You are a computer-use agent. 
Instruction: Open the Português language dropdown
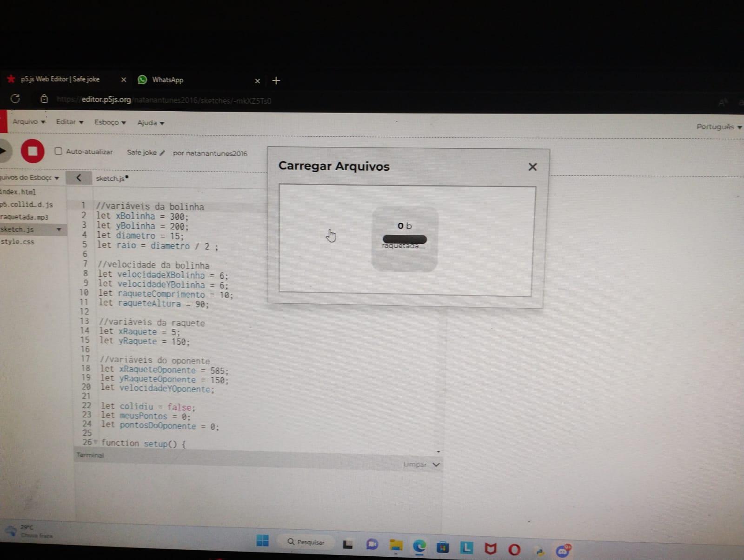718,127
